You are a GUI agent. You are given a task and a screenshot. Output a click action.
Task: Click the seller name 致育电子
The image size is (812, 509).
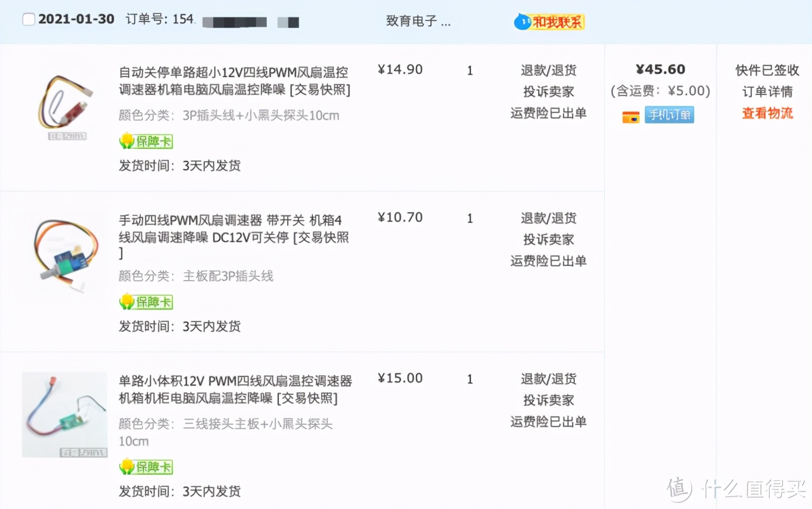(x=418, y=21)
